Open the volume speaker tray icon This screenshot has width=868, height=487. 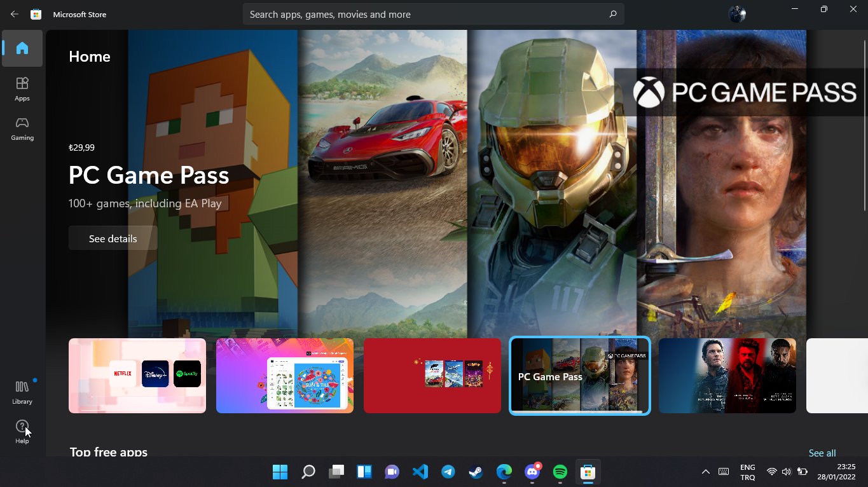[787, 472]
